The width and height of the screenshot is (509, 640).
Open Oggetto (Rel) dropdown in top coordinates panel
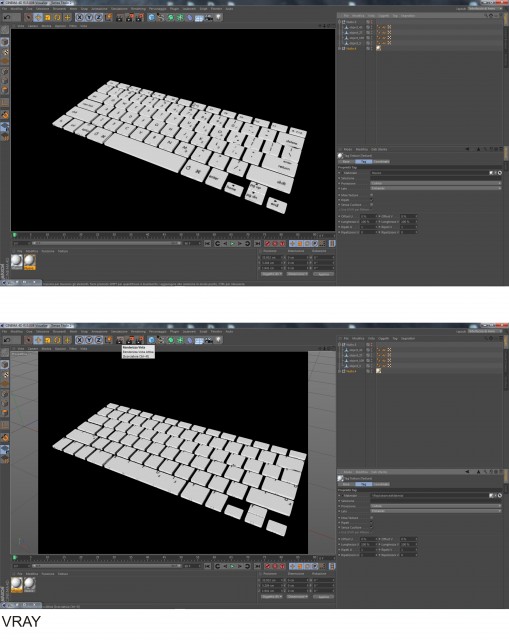coord(272,274)
